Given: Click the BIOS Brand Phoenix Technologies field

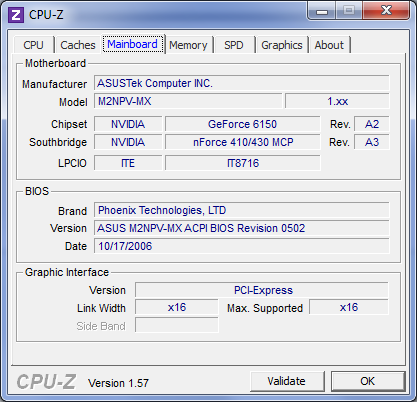Looking at the screenshot, I should (241, 210).
